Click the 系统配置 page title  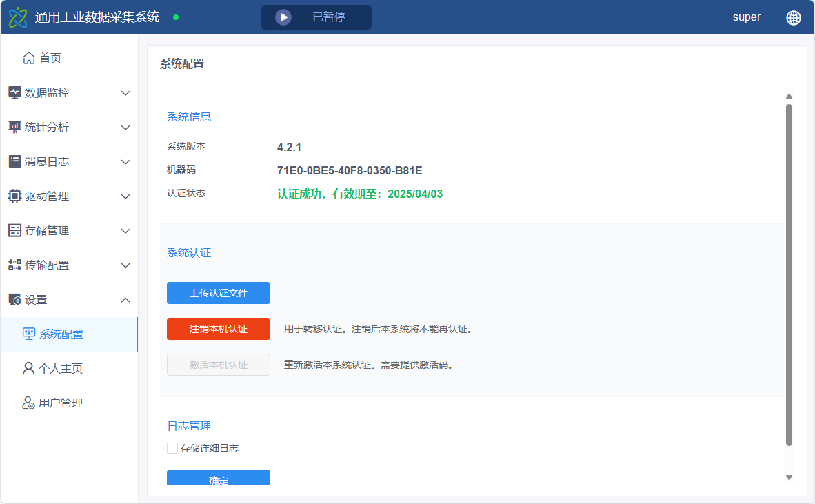182,64
